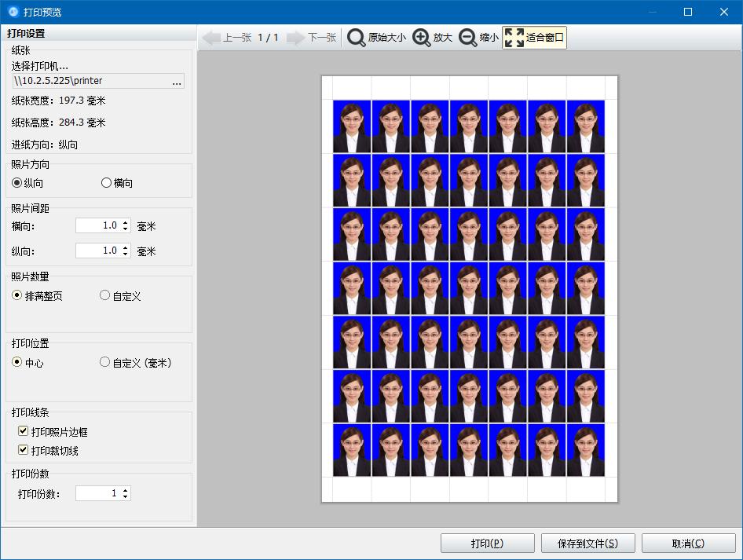The height and width of the screenshot is (560, 743).
Task: Click the 取消(C) button
Action: [x=689, y=543]
